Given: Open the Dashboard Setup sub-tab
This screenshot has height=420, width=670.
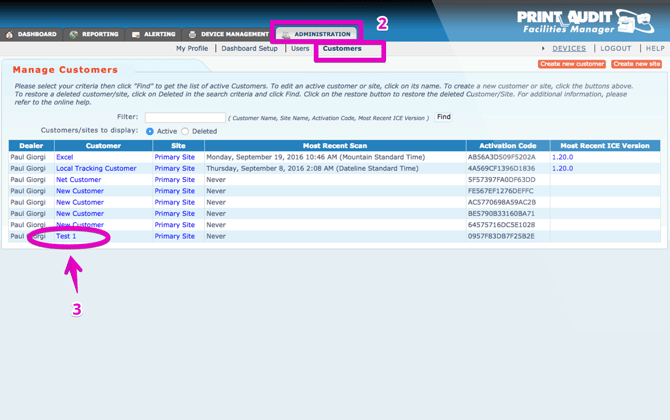Looking at the screenshot, I should [250, 48].
